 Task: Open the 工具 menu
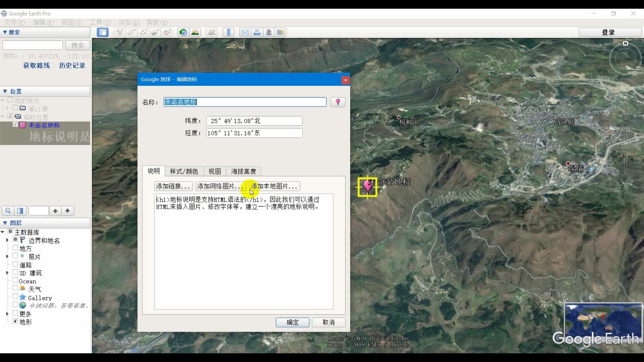tap(100, 22)
